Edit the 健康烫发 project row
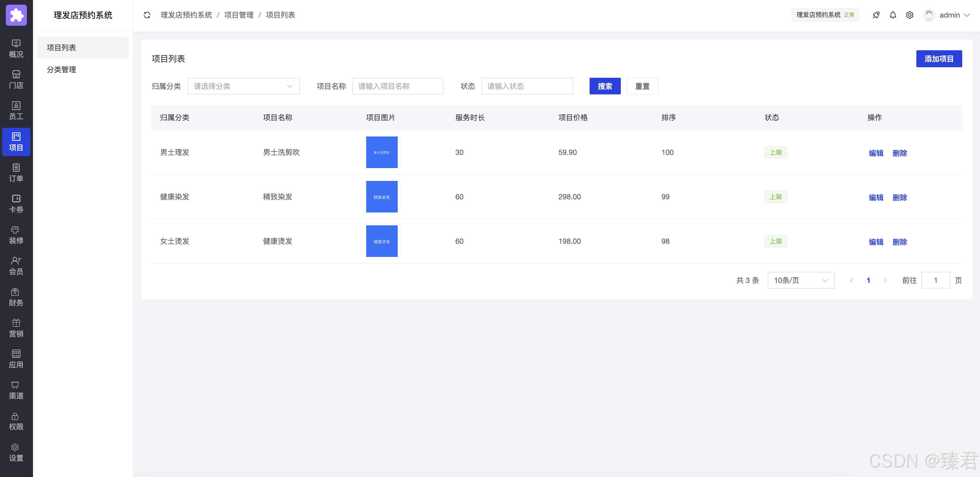 coord(876,242)
